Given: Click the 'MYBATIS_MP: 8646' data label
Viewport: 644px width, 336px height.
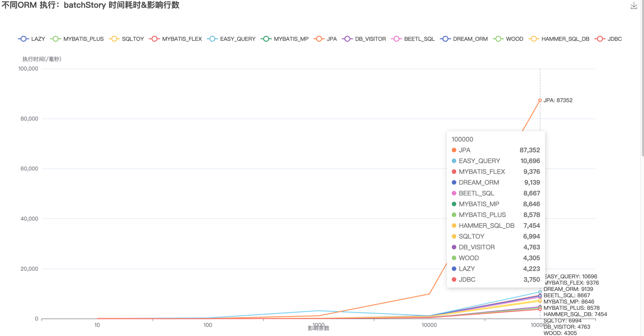Looking at the screenshot, I should click(569, 302).
